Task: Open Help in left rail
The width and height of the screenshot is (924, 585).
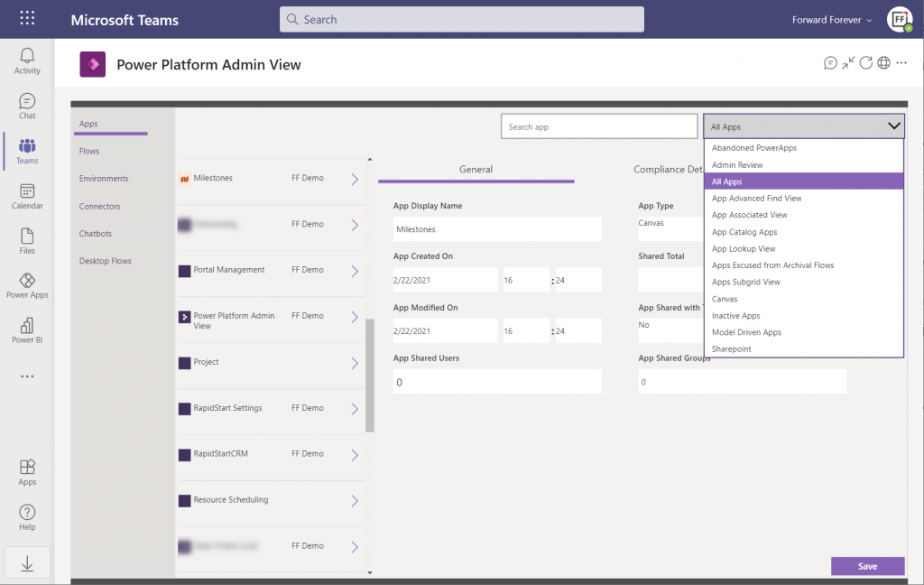Action: click(x=27, y=518)
